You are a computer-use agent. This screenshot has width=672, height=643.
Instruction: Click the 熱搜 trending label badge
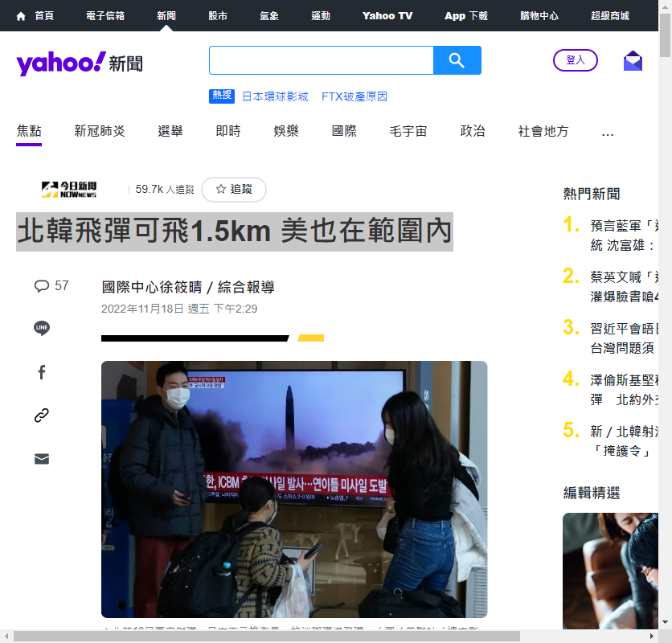[x=222, y=96]
